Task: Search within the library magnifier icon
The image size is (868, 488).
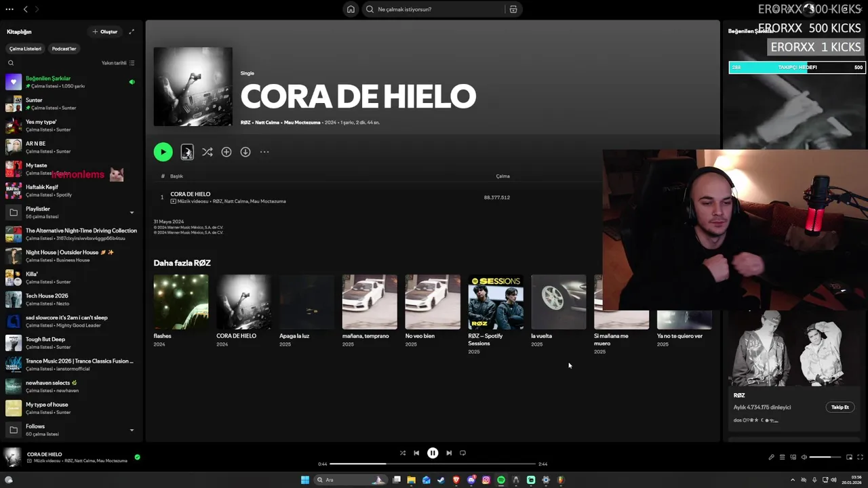Action: (x=11, y=63)
